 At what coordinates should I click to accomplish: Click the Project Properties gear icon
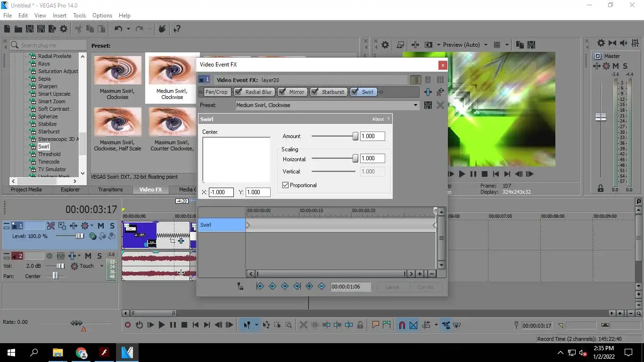[64, 29]
